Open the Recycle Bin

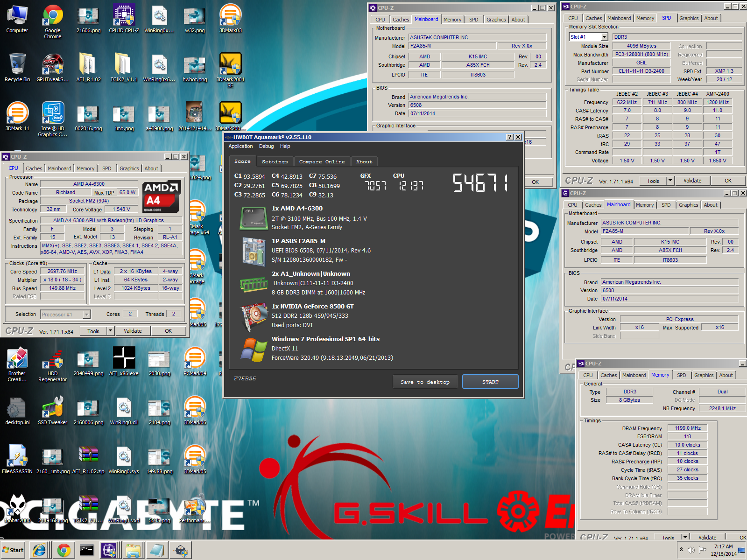tap(17, 68)
